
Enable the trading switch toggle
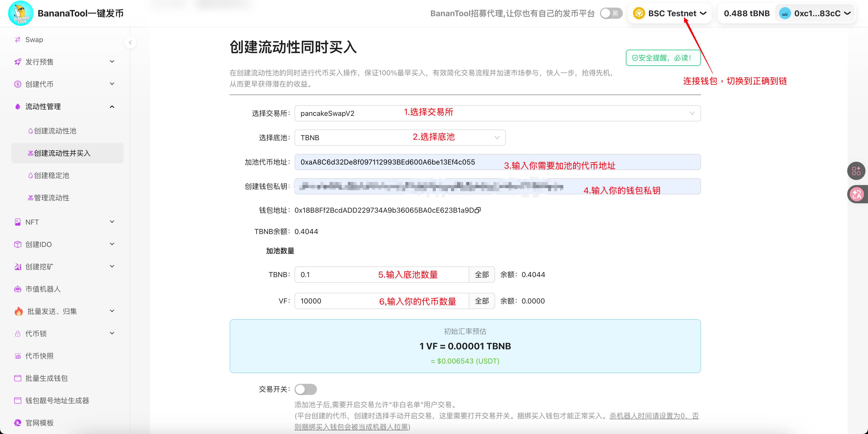pyautogui.click(x=305, y=389)
